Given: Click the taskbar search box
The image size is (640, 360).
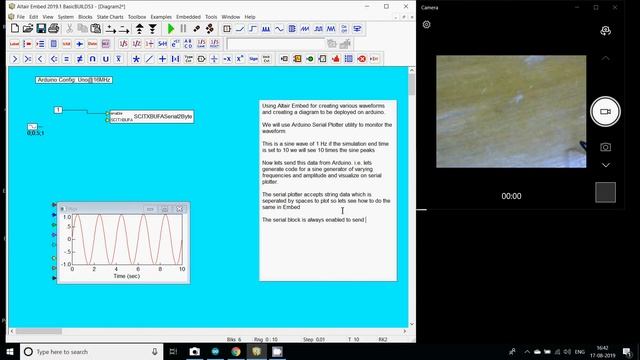Looking at the screenshot, I should click(x=91, y=351).
